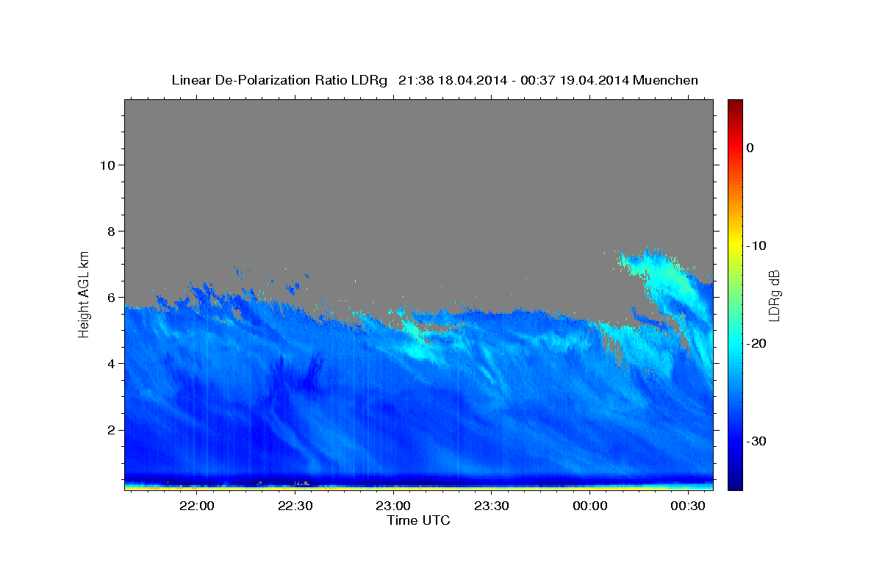The image size is (882, 588).
Task: Click the height tick label 6
Action: (x=110, y=297)
